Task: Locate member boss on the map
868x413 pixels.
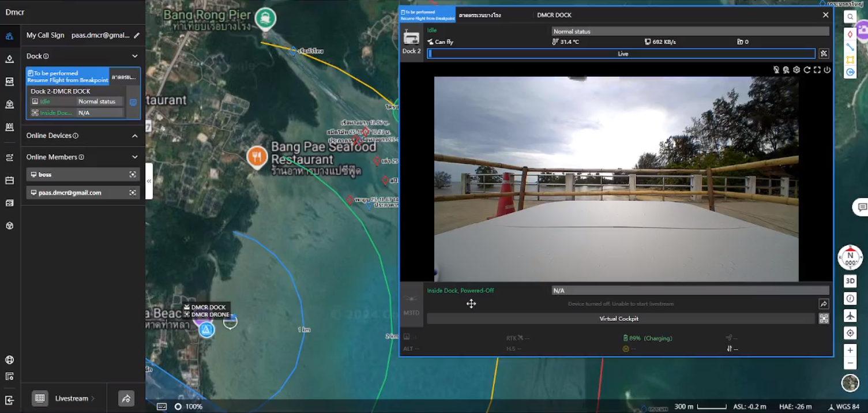Action: click(133, 174)
